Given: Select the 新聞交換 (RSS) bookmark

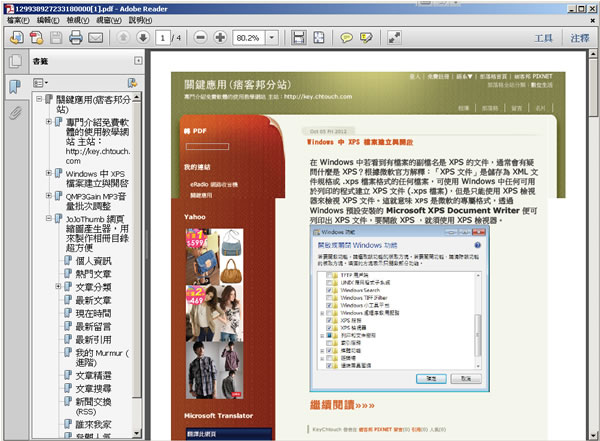Looking at the screenshot, I should pos(93,407).
